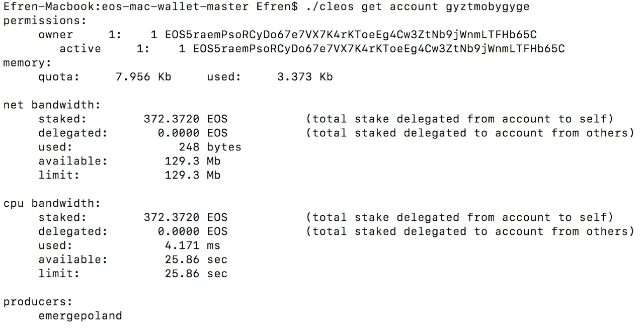Click net available value 129.3 Mb

[x=193, y=161]
